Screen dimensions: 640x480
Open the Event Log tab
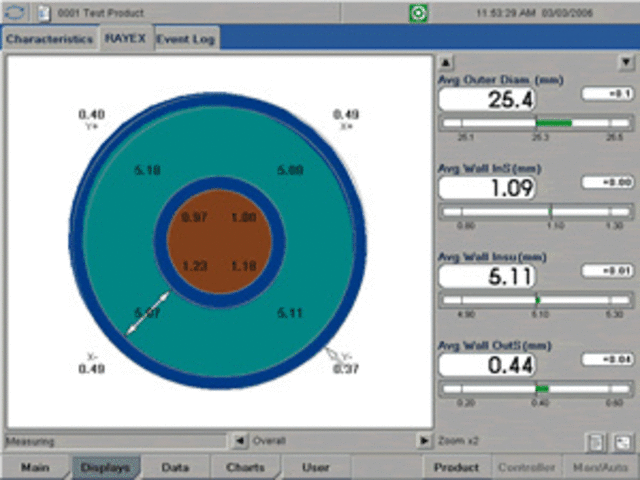[x=186, y=39]
